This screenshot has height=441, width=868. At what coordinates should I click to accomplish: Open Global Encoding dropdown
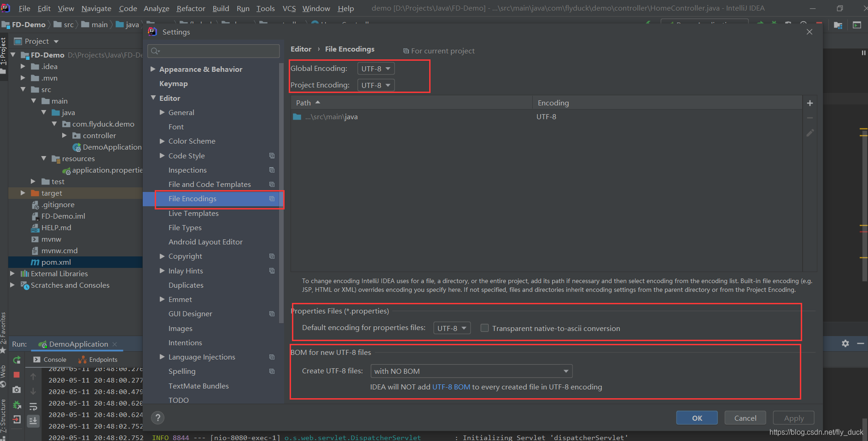point(376,69)
